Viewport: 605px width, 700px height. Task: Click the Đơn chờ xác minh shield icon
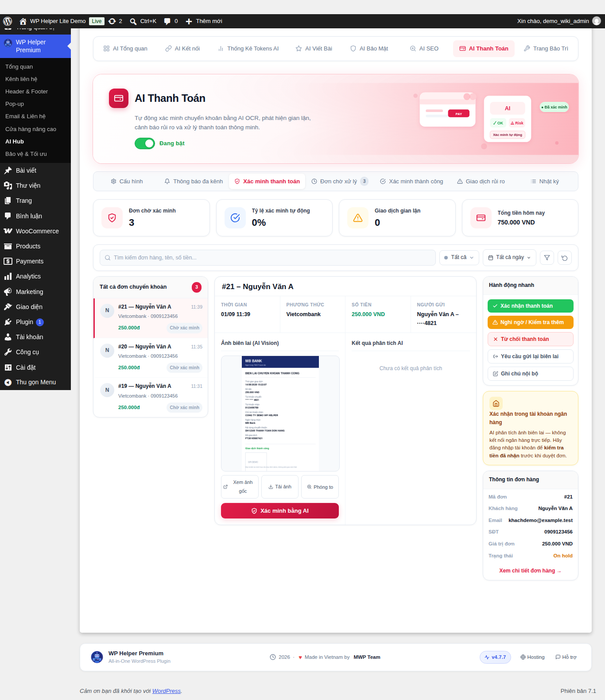[x=112, y=218]
